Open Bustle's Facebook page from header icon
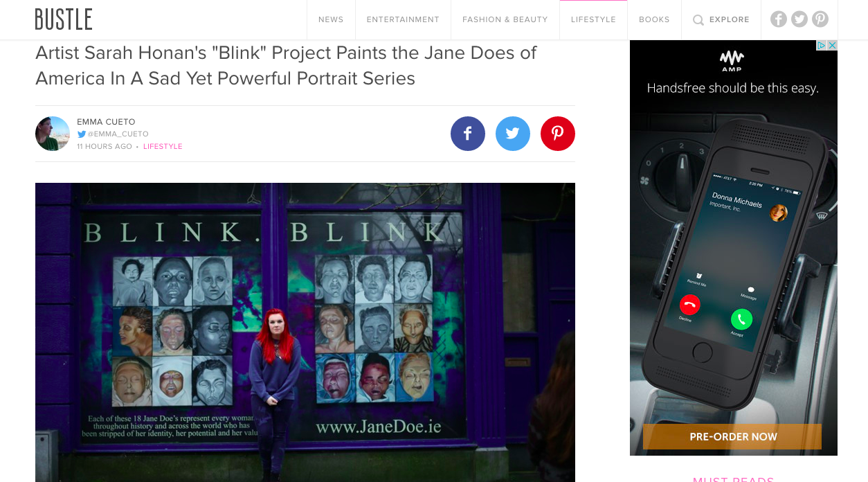The image size is (868, 482). [779, 19]
